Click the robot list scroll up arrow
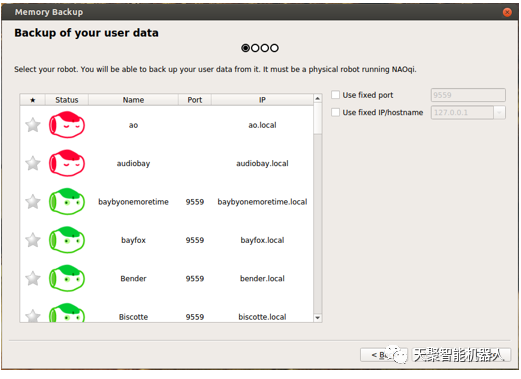521x379 pixels. point(318,99)
